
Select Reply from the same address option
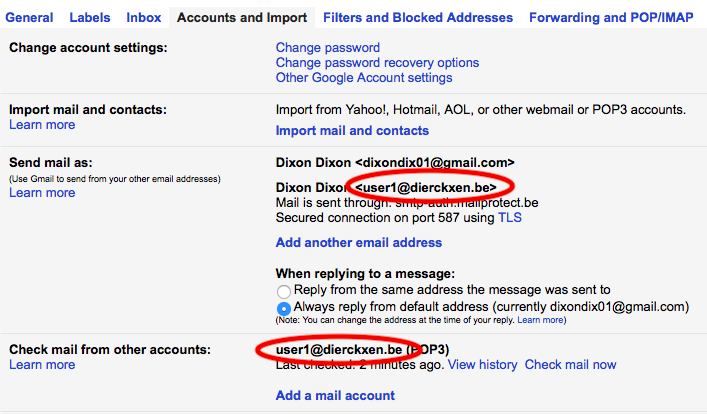284,292
